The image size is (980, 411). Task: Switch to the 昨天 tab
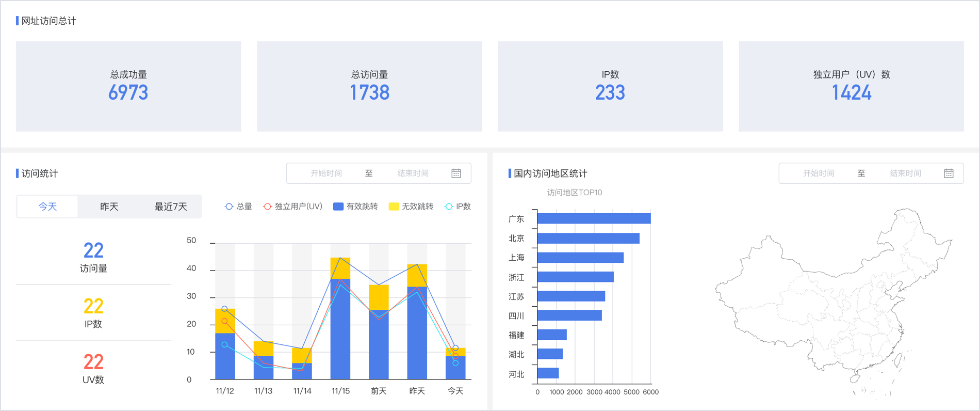click(109, 207)
